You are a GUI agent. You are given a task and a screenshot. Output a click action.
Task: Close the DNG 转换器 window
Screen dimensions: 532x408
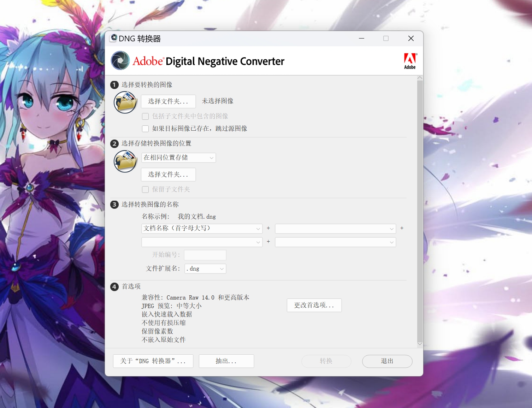411,38
